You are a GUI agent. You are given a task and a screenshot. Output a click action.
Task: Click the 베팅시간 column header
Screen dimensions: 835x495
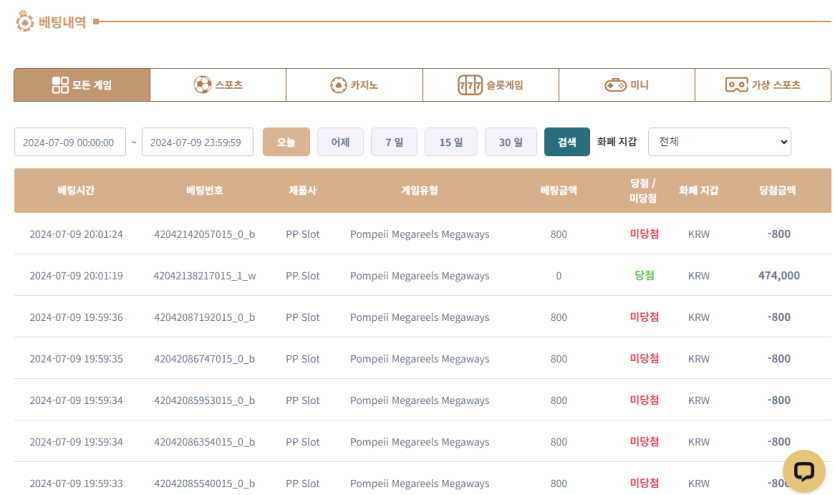point(76,191)
